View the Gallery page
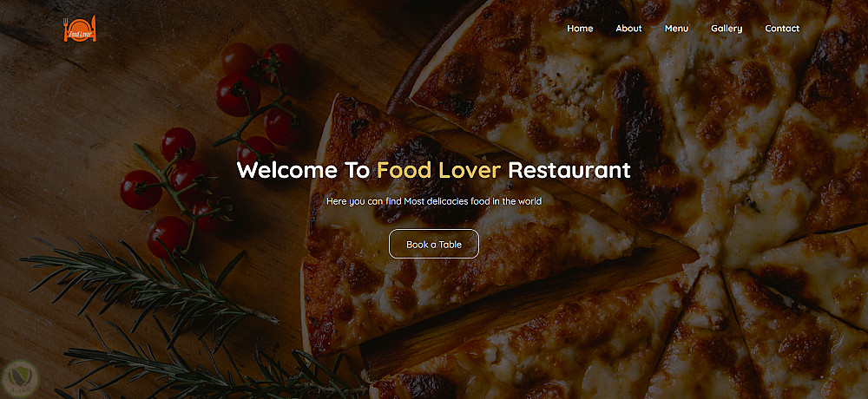Viewport: 868px width, 399px height. [727, 29]
